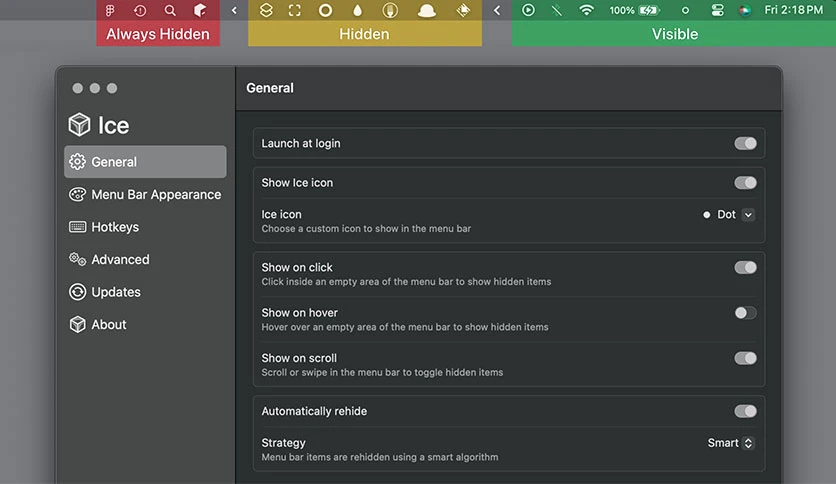Click the Ice dot icon in menu bar
The height and width of the screenshot is (484, 836).
coord(686,10)
